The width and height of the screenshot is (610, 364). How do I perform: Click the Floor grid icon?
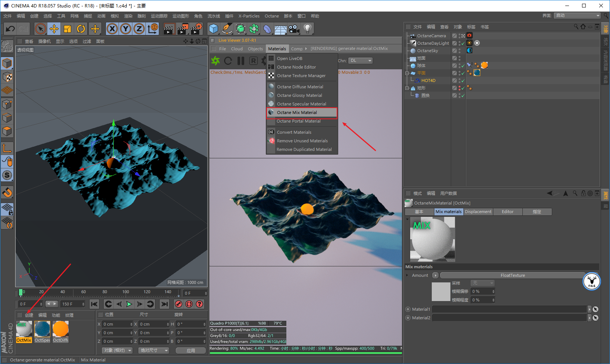[x=280, y=29]
